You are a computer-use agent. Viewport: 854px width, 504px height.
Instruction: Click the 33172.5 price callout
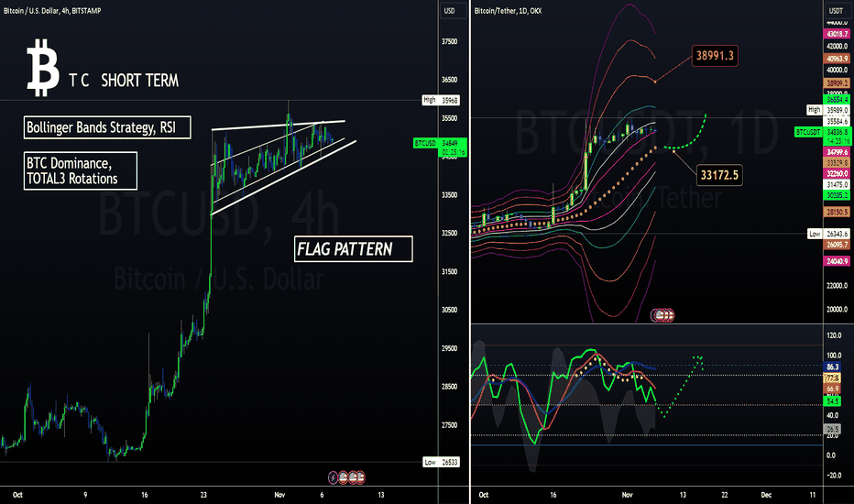coord(719,175)
